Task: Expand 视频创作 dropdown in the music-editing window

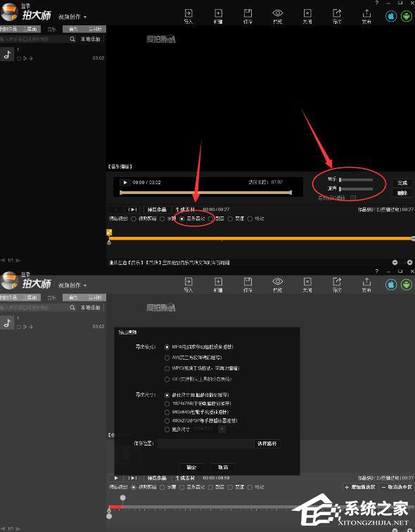Action: [x=72, y=17]
